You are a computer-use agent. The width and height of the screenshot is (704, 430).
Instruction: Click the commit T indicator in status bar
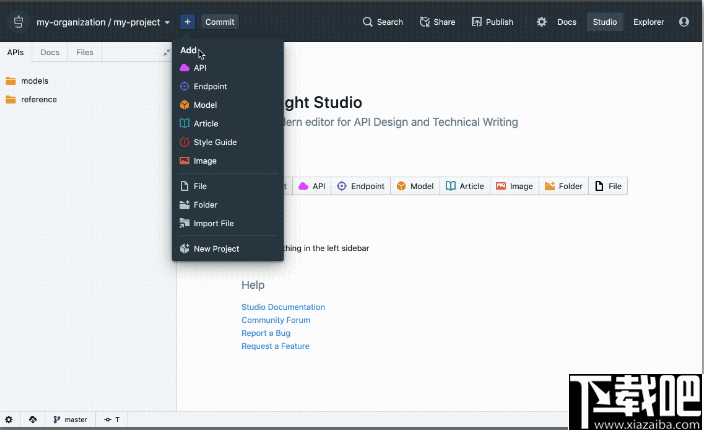coord(112,420)
